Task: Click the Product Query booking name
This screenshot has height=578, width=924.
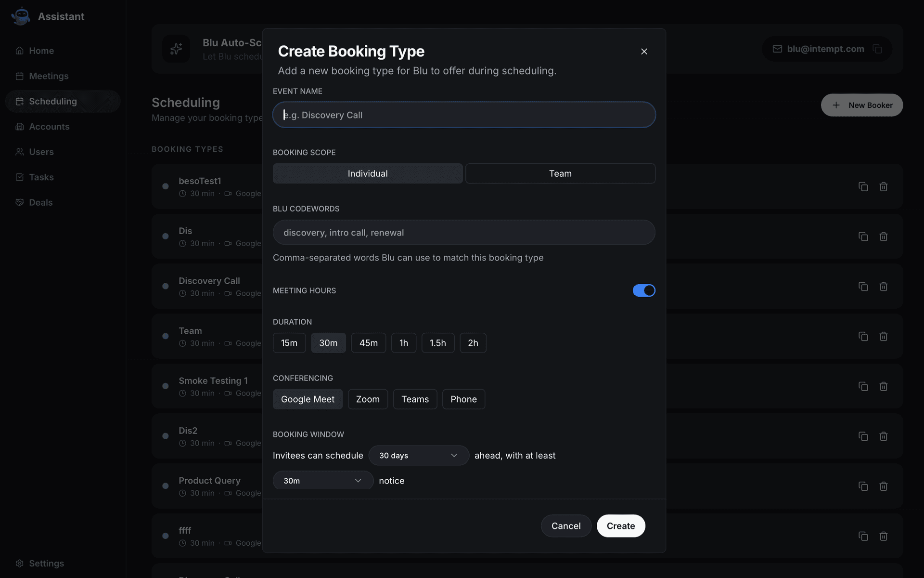Action: click(x=209, y=481)
